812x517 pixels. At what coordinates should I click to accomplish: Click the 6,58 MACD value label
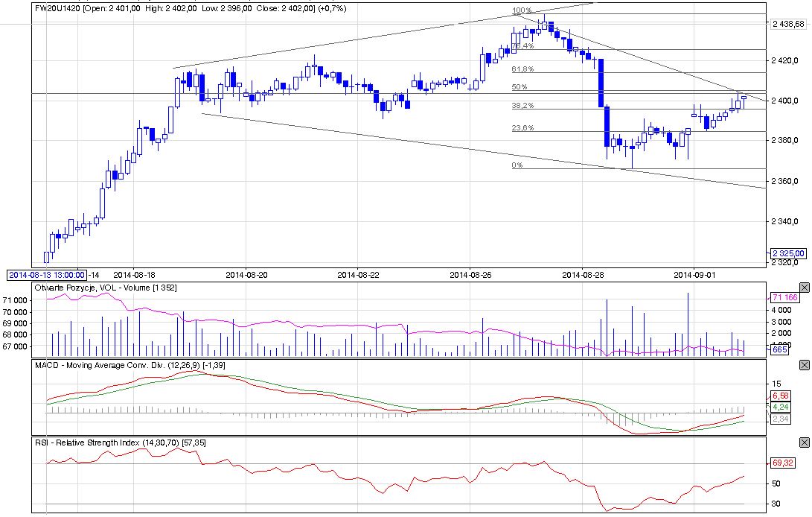coord(780,396)
